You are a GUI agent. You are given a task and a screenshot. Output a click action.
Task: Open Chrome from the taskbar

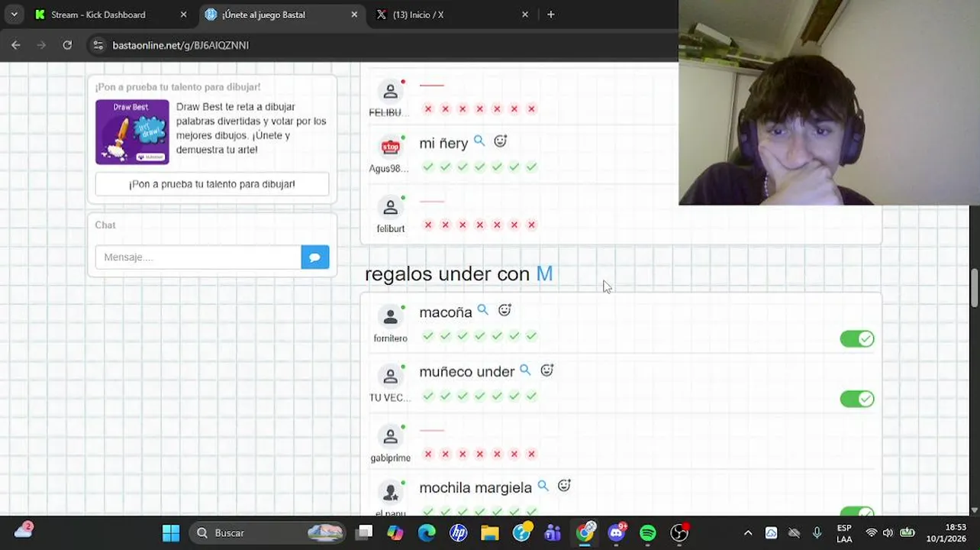585,533
